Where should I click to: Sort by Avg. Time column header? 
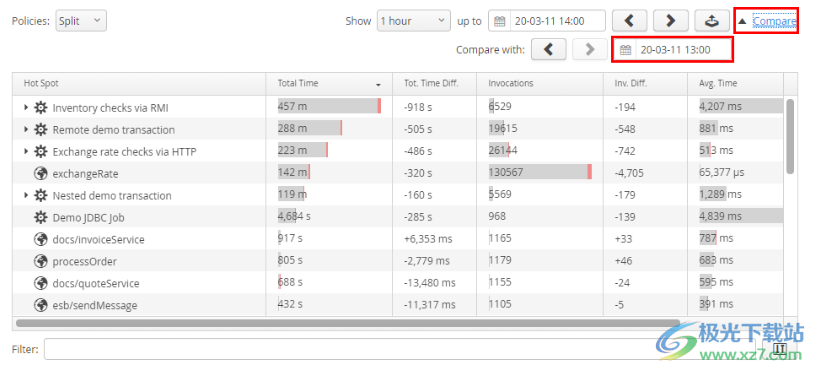(x=735, y=84)
